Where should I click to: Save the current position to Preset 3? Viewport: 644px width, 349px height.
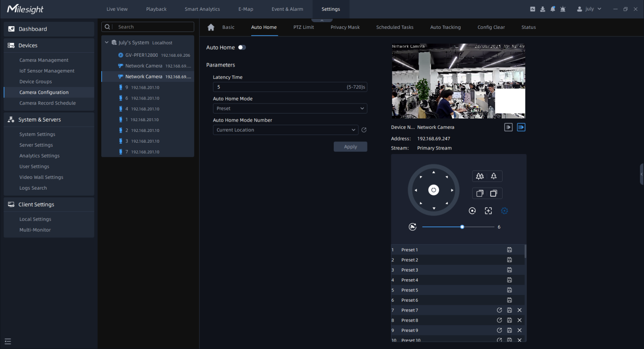(x=509, y=270)
